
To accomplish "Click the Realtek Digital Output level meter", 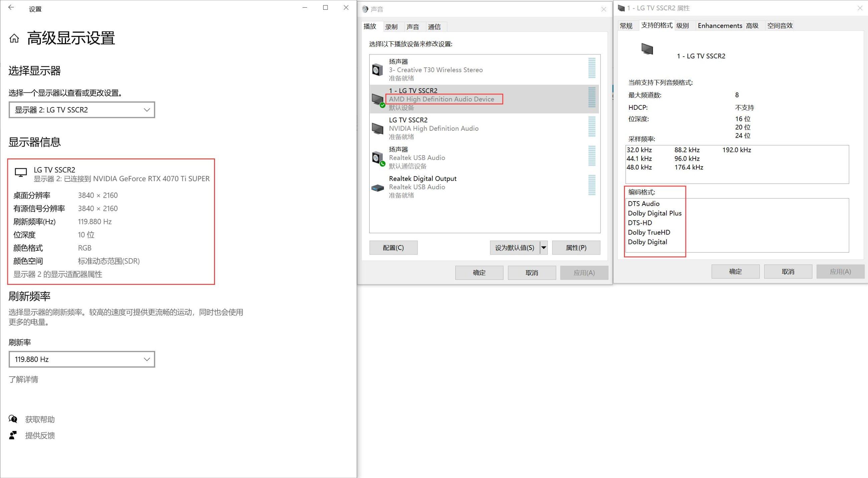I will point(592,185).
